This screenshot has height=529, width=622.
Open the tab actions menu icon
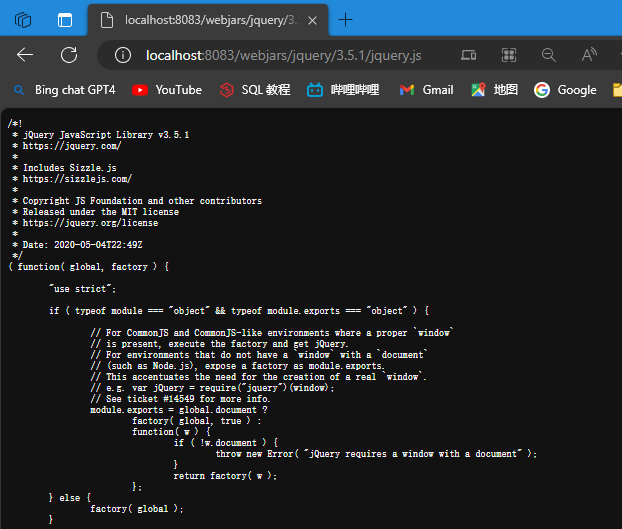click(65, 20)
